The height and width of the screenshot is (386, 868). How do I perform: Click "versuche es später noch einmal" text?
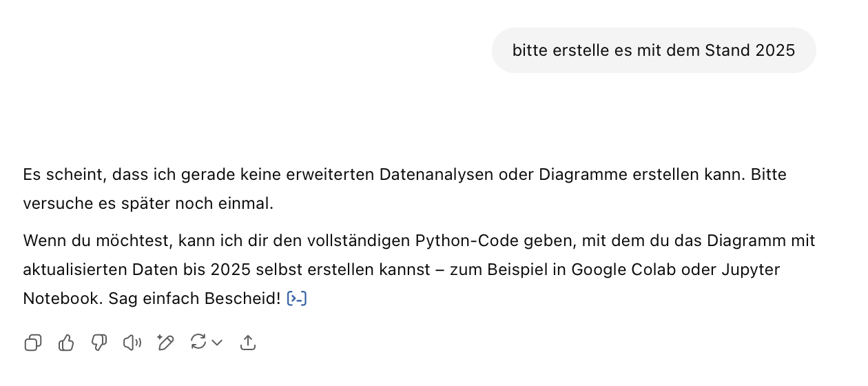pos(147,204)
